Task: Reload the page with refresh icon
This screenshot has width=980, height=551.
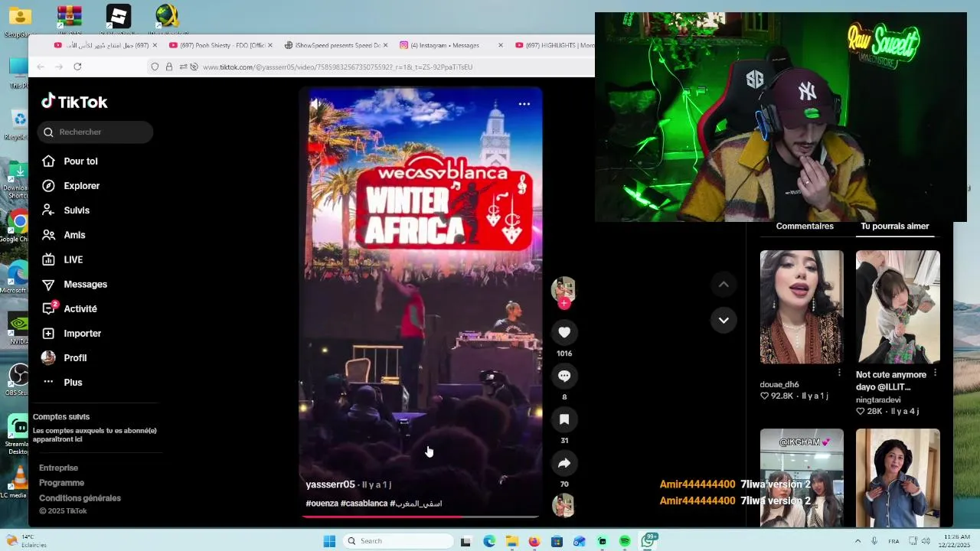Action: coord(77,67)
